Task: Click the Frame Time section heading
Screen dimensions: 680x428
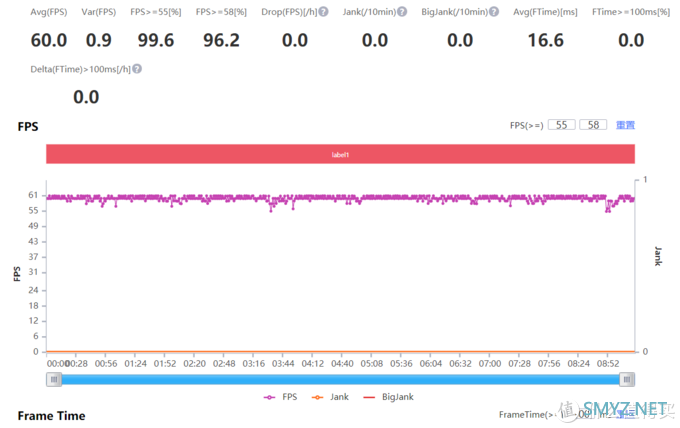Action: (x=51, y=416)
